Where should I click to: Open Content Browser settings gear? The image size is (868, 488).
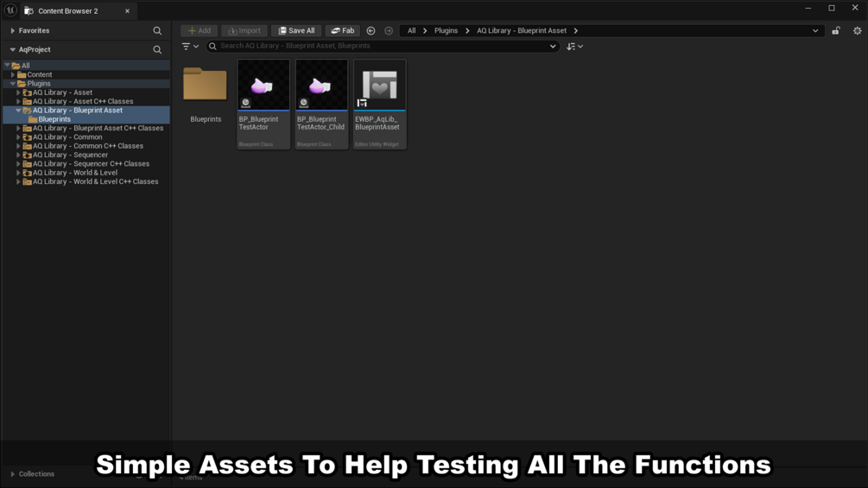click(857, 31)
